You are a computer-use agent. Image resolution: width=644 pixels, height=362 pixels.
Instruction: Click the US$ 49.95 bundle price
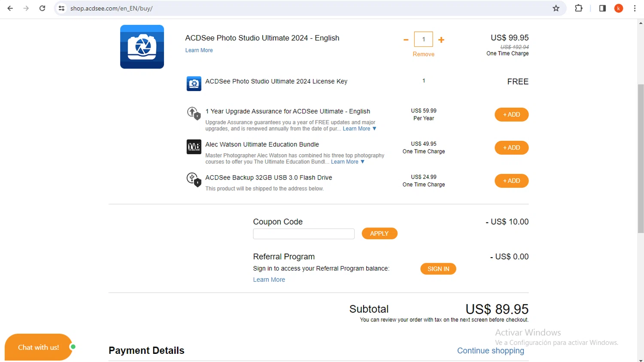pyautogui.click(x=424, y=144)
